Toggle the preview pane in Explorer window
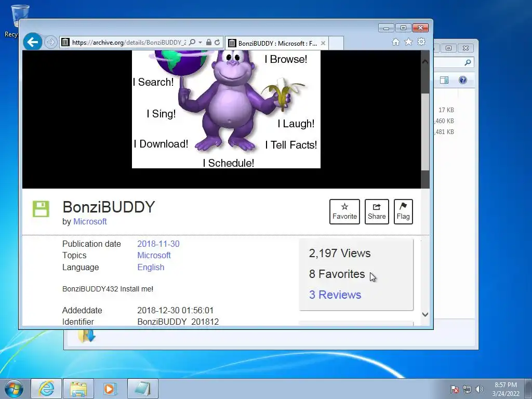Image resolution: width=532 pixels, height=399 pixels. [x=444, y=80]
